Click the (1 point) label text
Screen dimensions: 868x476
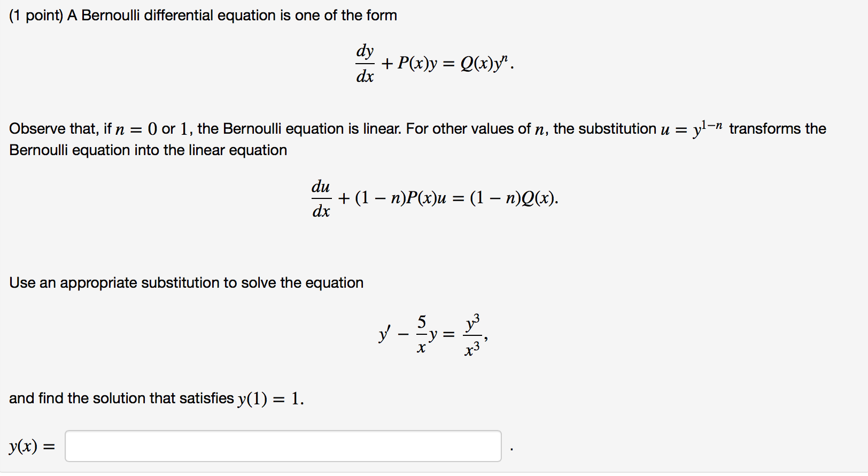[x=35, y=15]
